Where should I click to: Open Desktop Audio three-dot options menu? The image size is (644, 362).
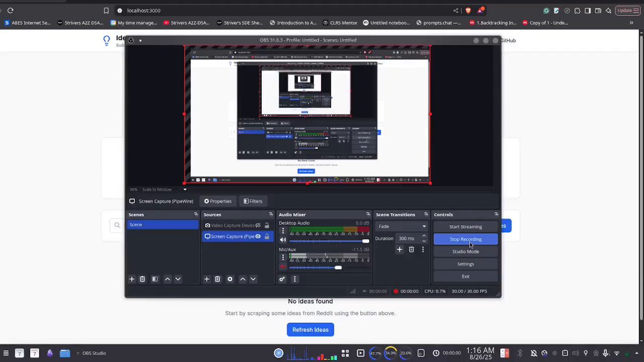[283, 231]
